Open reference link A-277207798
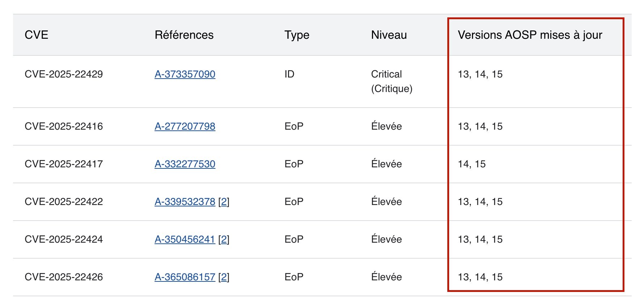This screenshot has height=297, width=644. 185,126
